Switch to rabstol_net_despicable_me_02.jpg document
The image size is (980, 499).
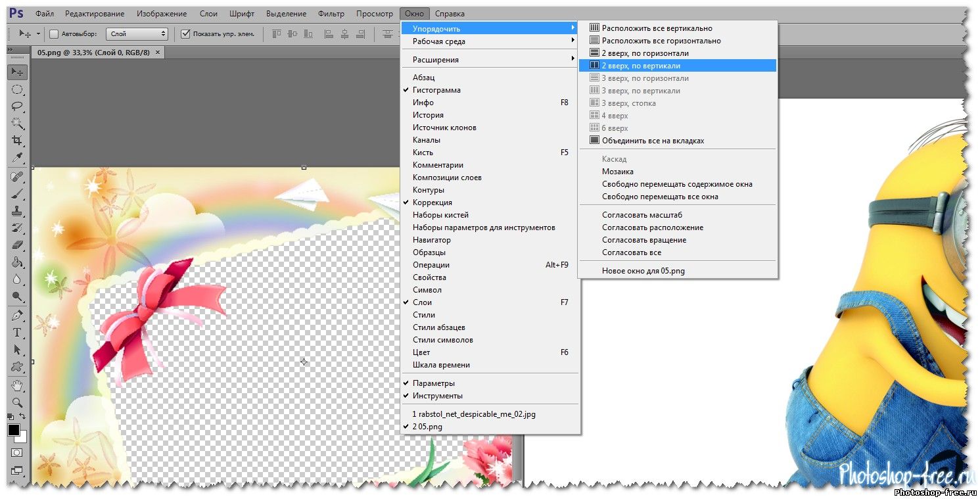point(473,414)
